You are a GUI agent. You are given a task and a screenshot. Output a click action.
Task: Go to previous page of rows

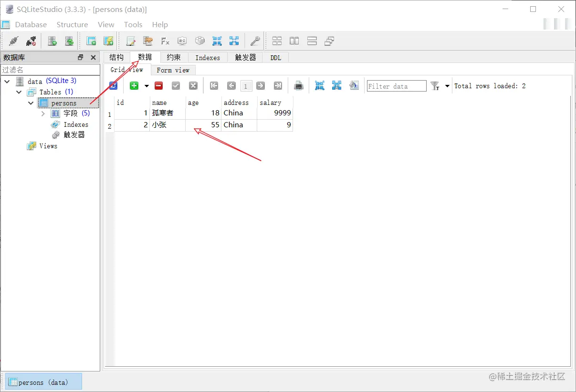231,86
